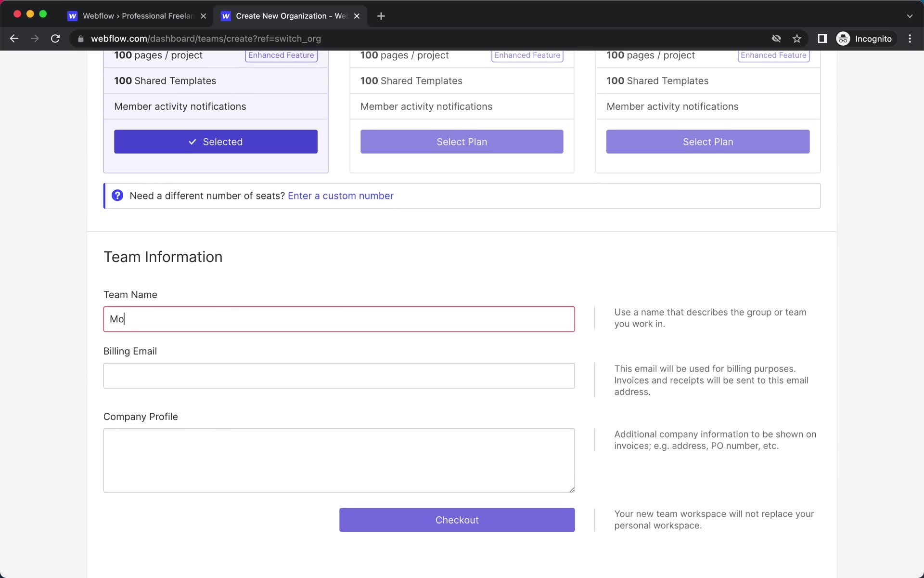Viewport: 924px width, 578px height.
Task: Click the new tab plus icon
Action: click(381, 15)
